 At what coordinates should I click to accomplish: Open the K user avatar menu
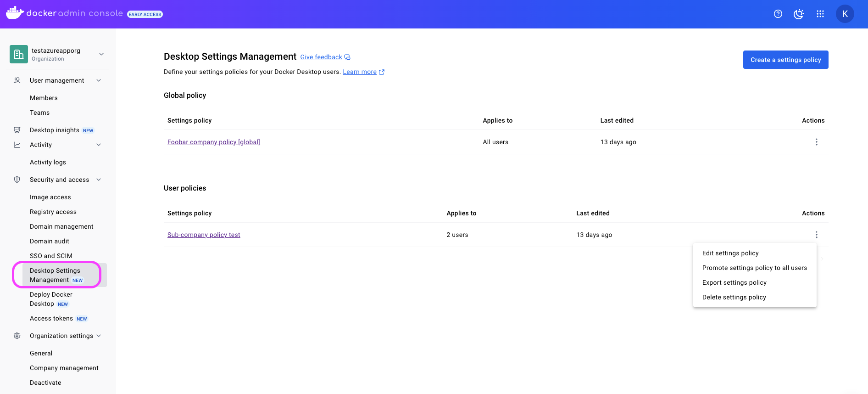pyautogui.click(x=845, y=14)
